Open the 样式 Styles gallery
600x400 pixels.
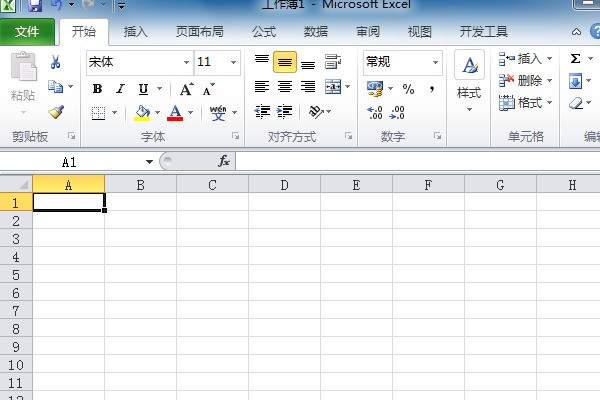click(469, 81)
